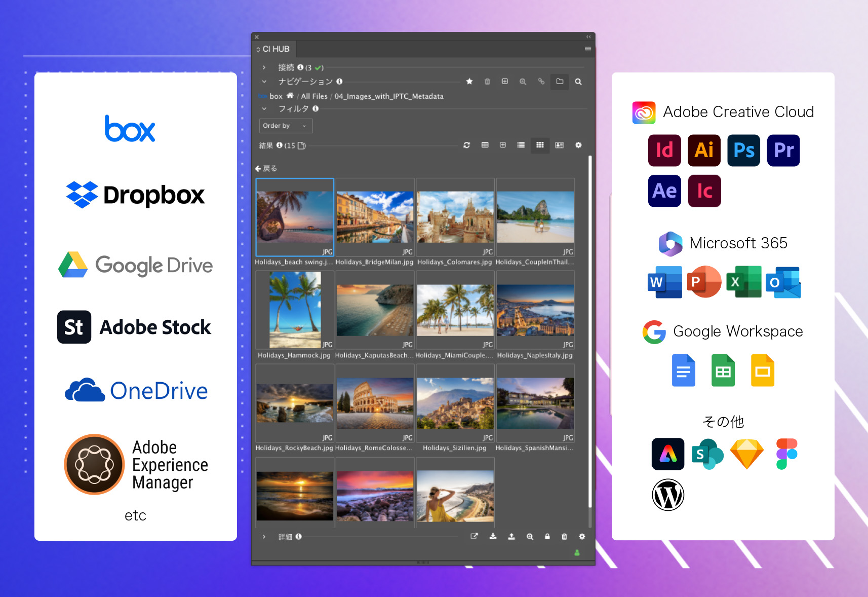The image size is (868, 597).
Task: Select the CI HUB panel tab
Action: click(x=274, y=49)
